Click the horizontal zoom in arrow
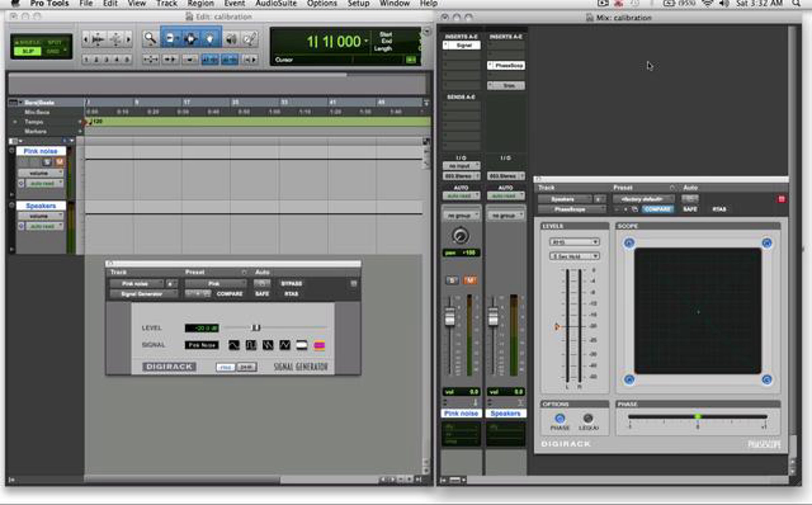The width and height of the screenshot is (812, 505). (129, 40)
